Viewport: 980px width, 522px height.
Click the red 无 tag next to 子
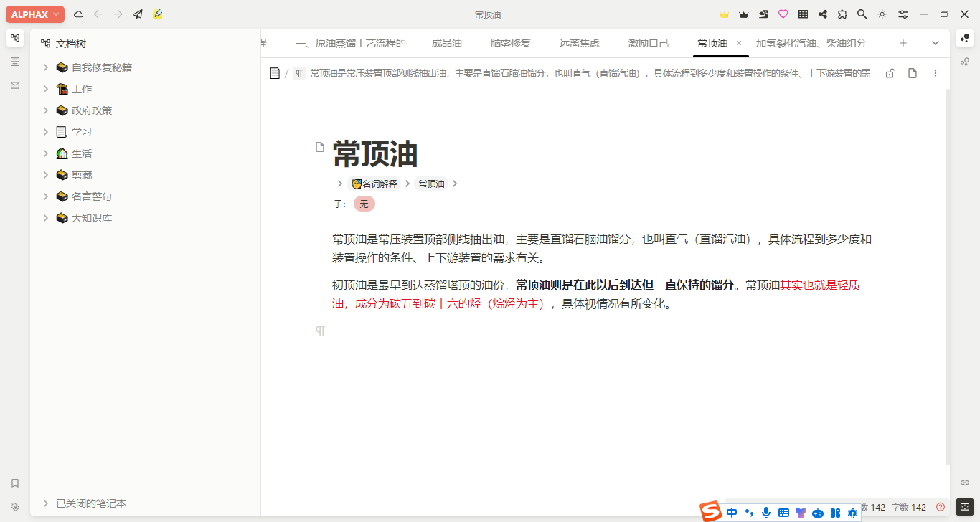pos(364,204)
